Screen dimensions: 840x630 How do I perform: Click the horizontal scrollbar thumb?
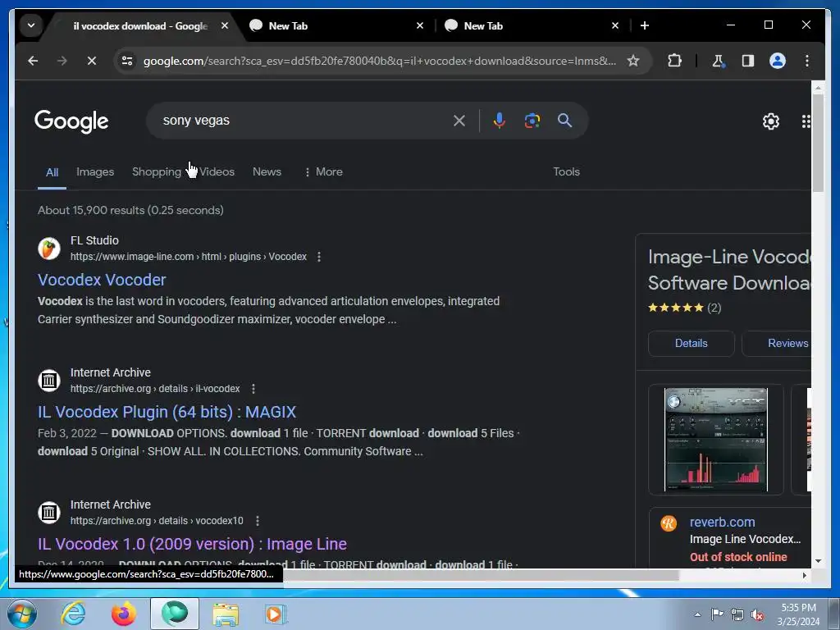pos(481,575)
